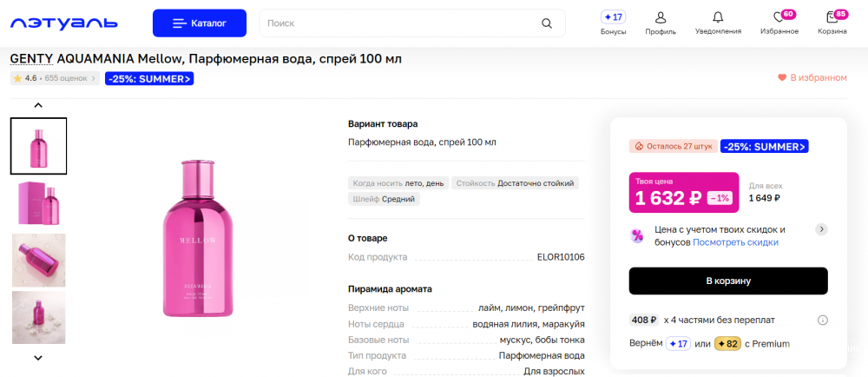Open the Каталог menu
Image resolution: width=868 pixels, height=377 pixels.
tap(200, 23)
